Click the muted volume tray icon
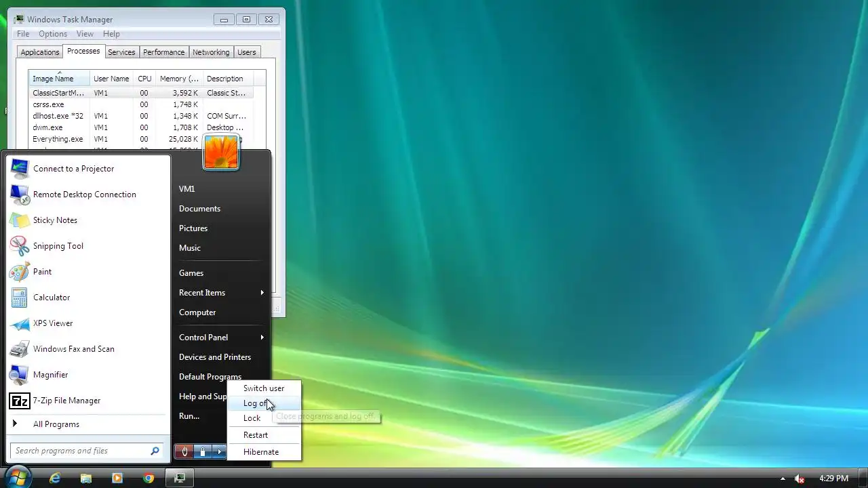Screen dimensions: 868x488 tap(800, 479)
